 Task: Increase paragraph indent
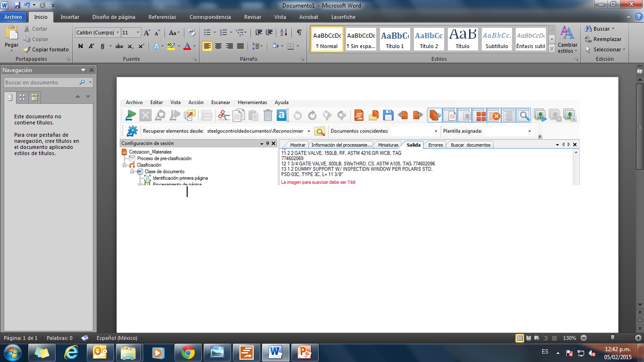pyautogui.click(x=269, y=33)
